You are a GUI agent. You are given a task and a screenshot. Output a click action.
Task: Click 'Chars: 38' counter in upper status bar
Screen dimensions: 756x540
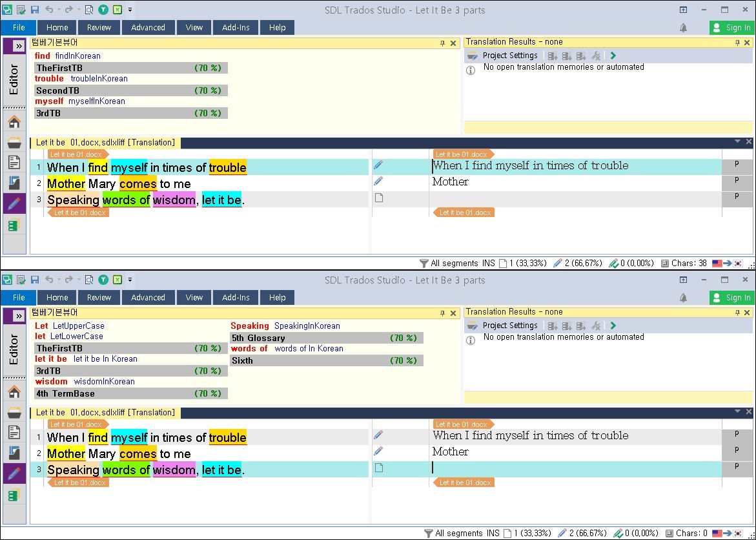click(684, 264)
